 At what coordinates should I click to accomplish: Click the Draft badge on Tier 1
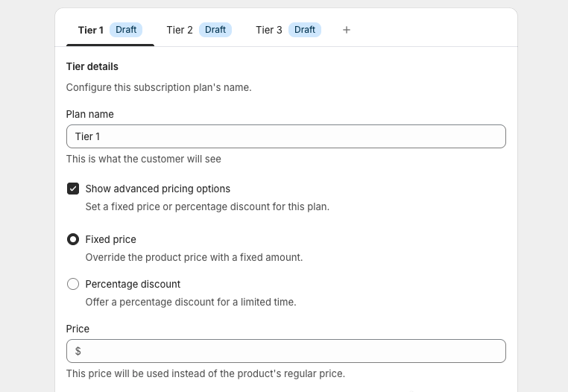point(126,30)
